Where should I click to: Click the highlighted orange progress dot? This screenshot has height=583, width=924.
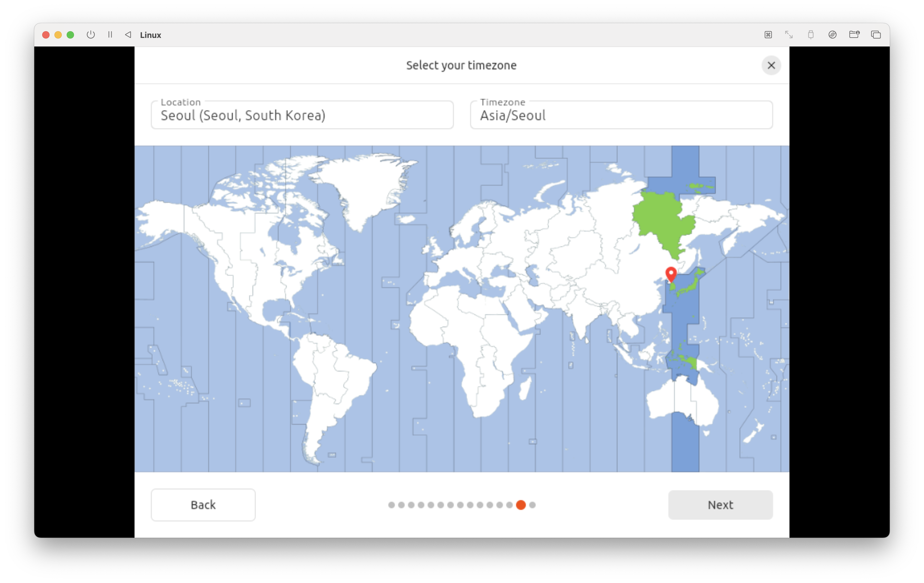[x=521, y=505]
